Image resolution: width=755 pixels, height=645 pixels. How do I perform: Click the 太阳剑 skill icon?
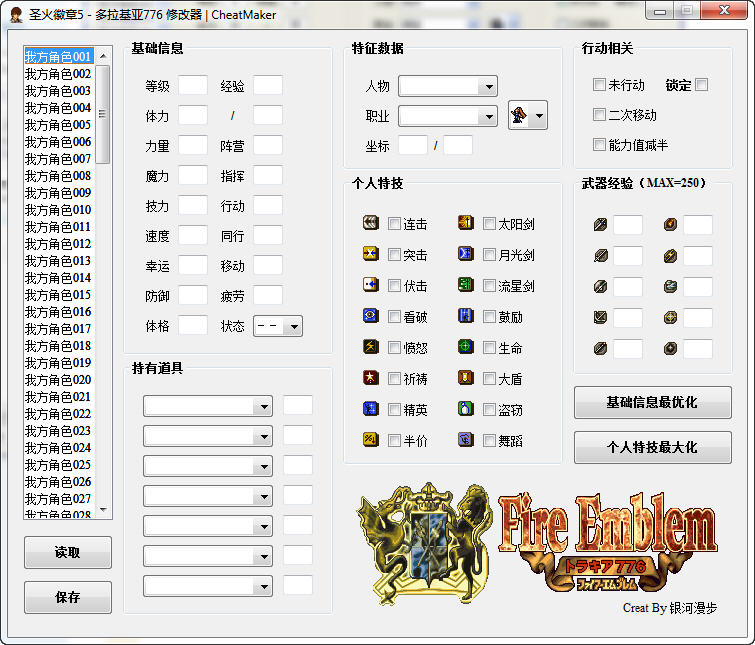click(x=466, y=224)
